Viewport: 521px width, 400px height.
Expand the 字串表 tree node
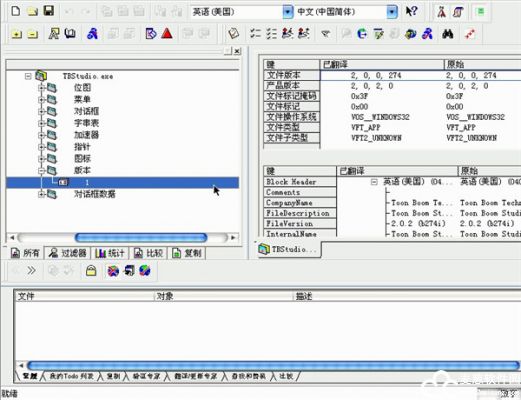pyautogui.click(x=42, y=123)
